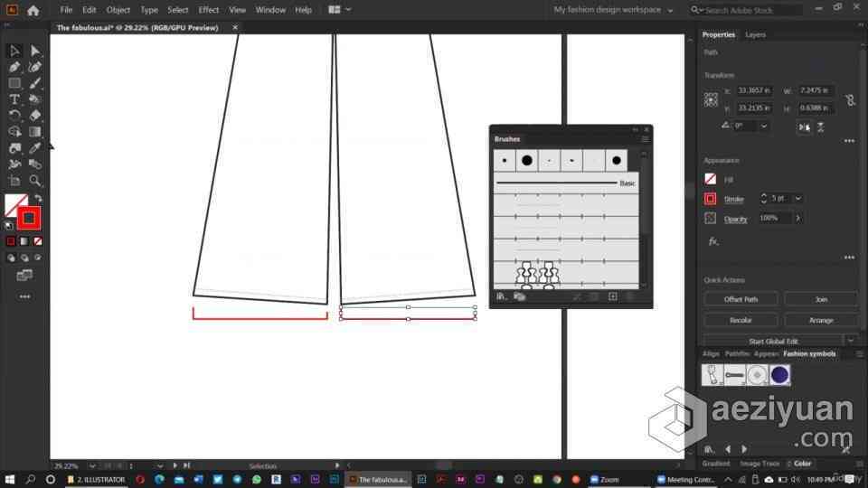Click the Illustrator Home icon
The height and width of the screenshot is (488, 868).
pyautogui.click(x=33, y=10)
